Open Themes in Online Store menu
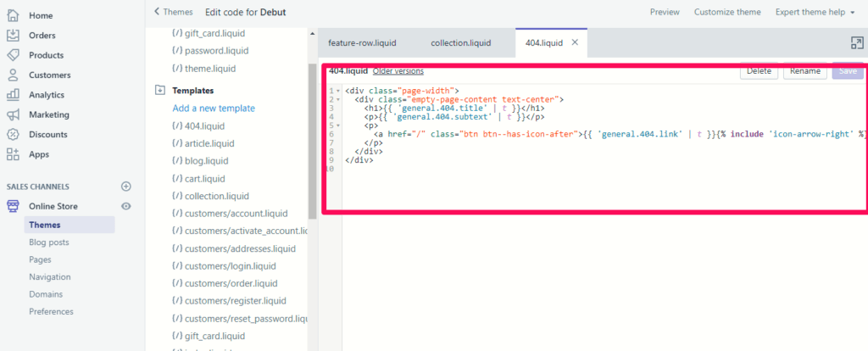The width and height of the screenshot is (868, 351). (70, 225)
